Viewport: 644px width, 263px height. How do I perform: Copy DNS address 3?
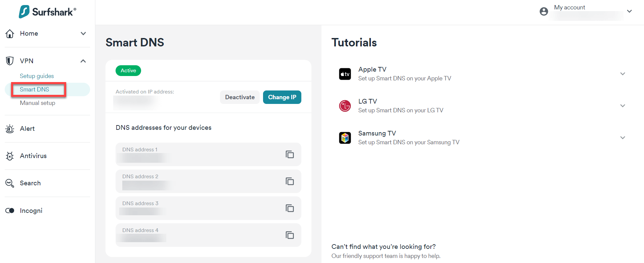(x=290, y=208)
